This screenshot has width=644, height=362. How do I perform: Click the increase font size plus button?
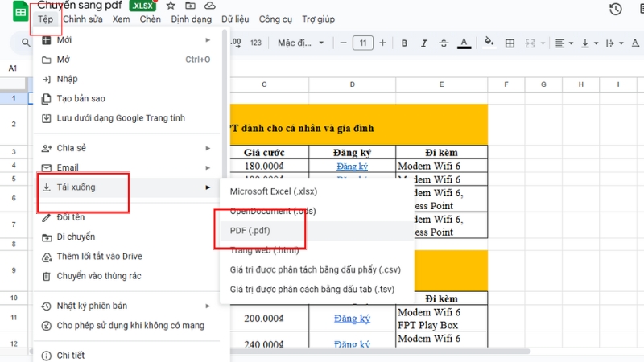pyautogui.click(x=382, y=43)
